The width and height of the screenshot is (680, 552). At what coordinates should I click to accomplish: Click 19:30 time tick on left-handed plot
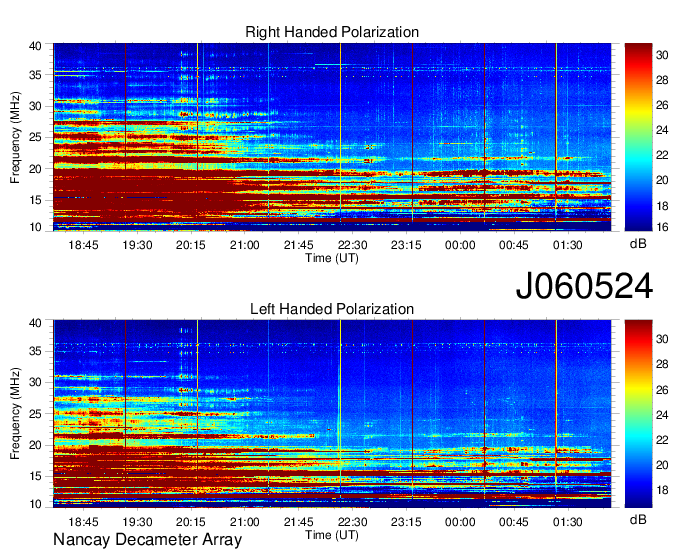pos(137,522)
